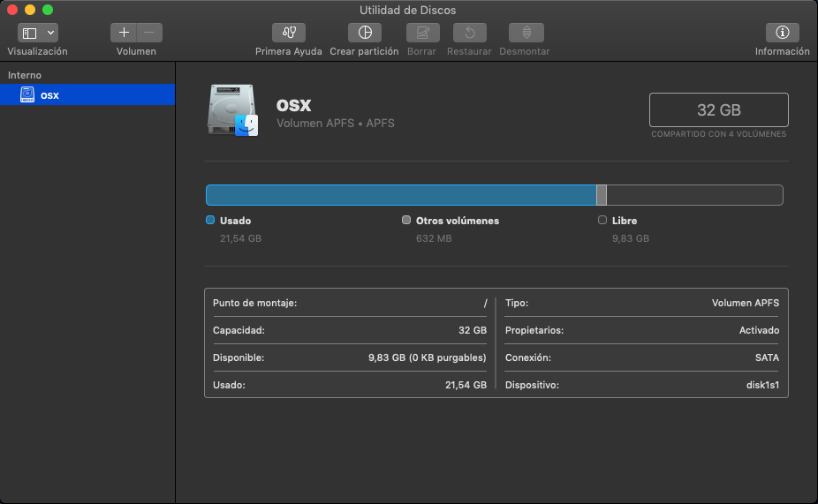Open the Información info icon
The width and height of the screenshot is (818, 504).
click(x=782, y=33)
